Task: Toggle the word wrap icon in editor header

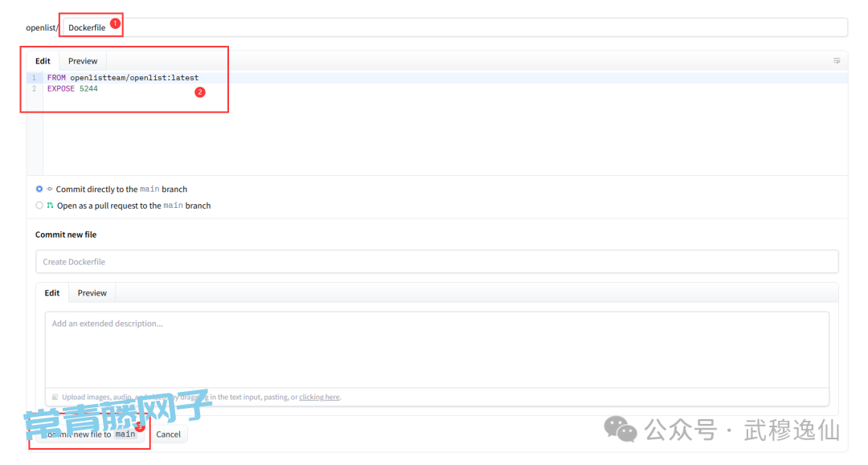Action: pos(837,61)
